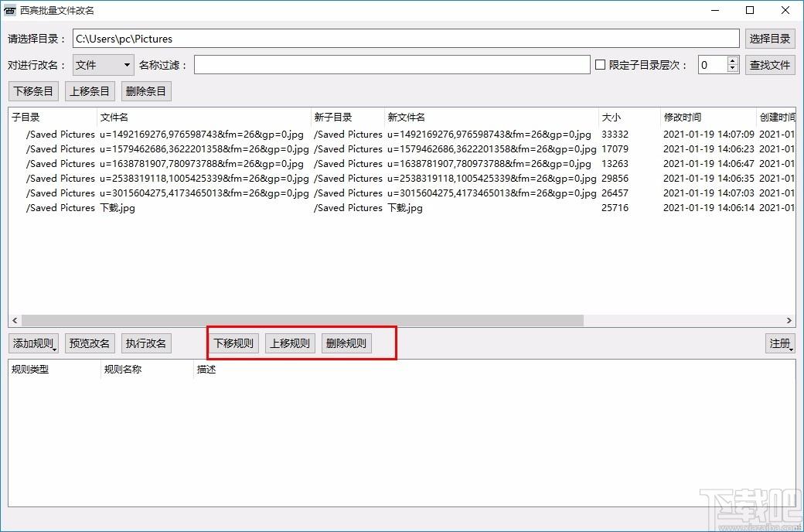804x532 pixels.
Task: Click the 上移规则 button
Action: coord(290,343)
